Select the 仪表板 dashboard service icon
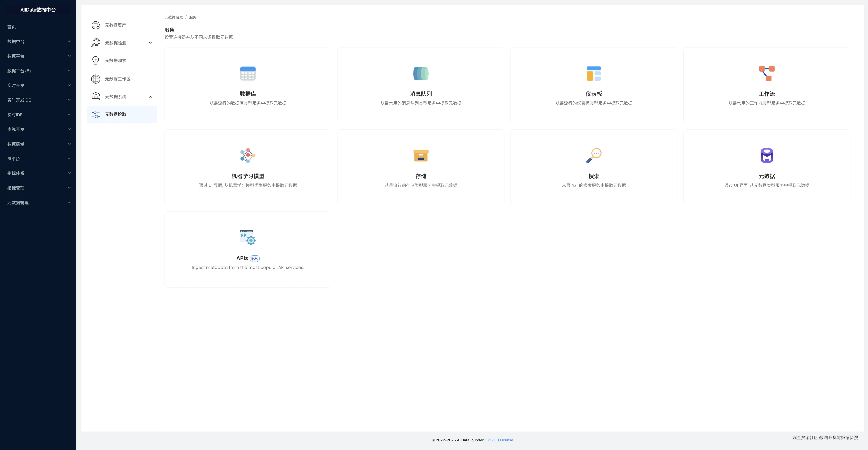The width and height of the screenshot is (868, 450). 593,73
